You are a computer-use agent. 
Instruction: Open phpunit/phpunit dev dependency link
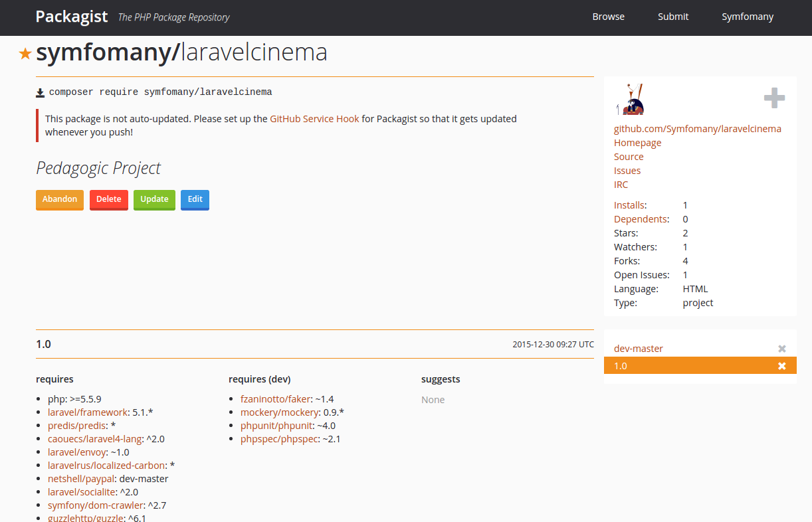276,426
